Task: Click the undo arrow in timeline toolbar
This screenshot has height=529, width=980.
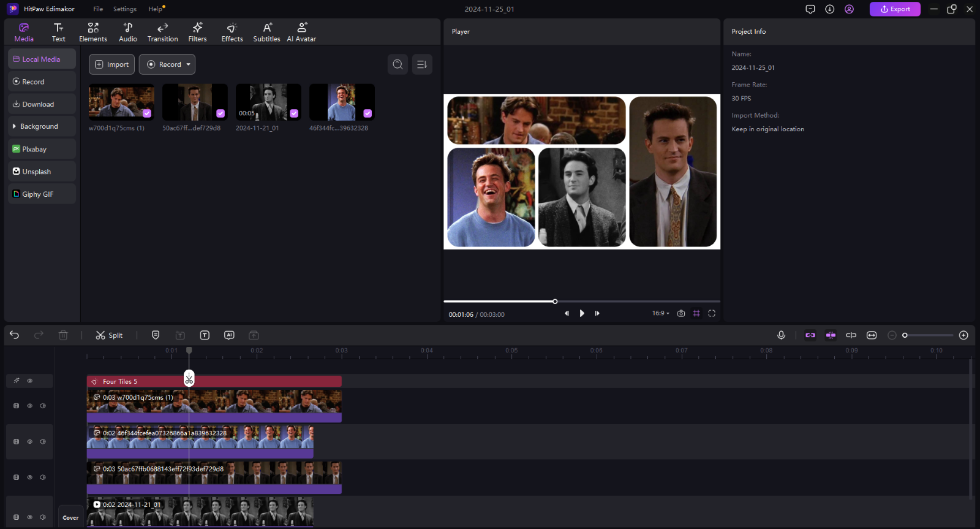Action: point(15,335)
